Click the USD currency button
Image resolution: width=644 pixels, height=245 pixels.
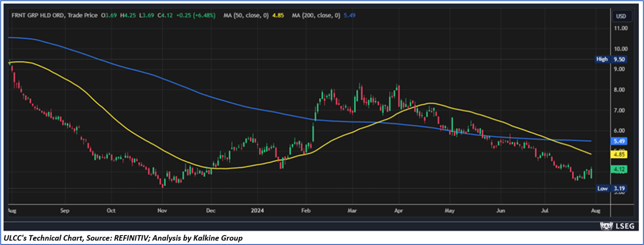point(621,16)
